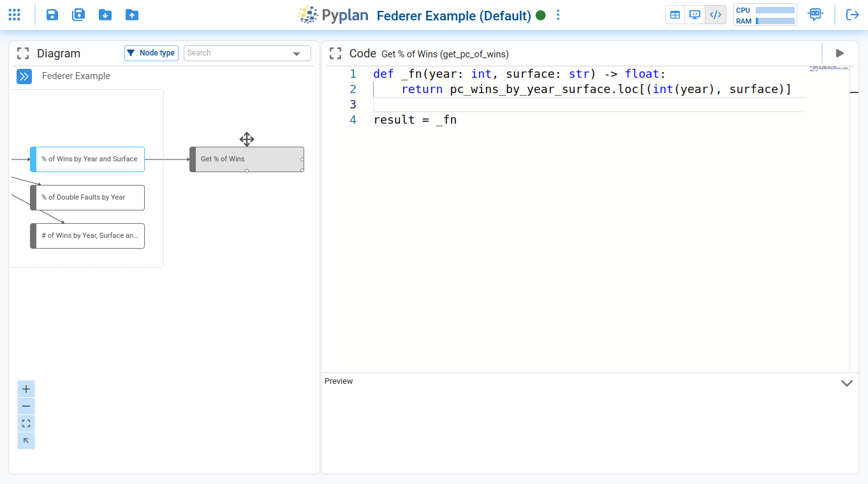868x484 pixels.
Task: Zoom in on the diagram
Action: pyautogui.click(x=26, y=388)
